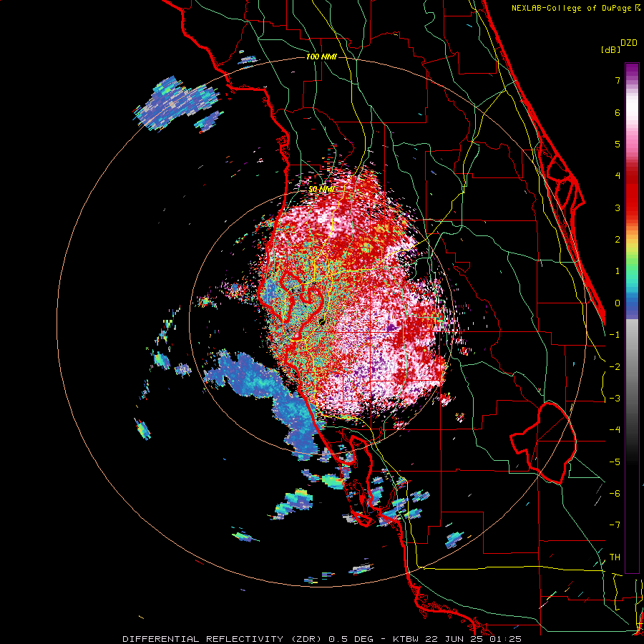Click the 7 value on the scale

pyautogui.click(x=618, y=80)
